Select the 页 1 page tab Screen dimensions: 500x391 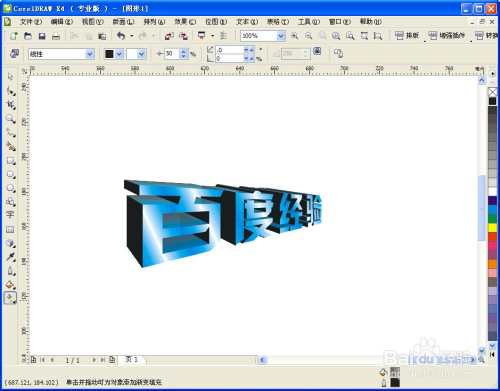point(131,360)
